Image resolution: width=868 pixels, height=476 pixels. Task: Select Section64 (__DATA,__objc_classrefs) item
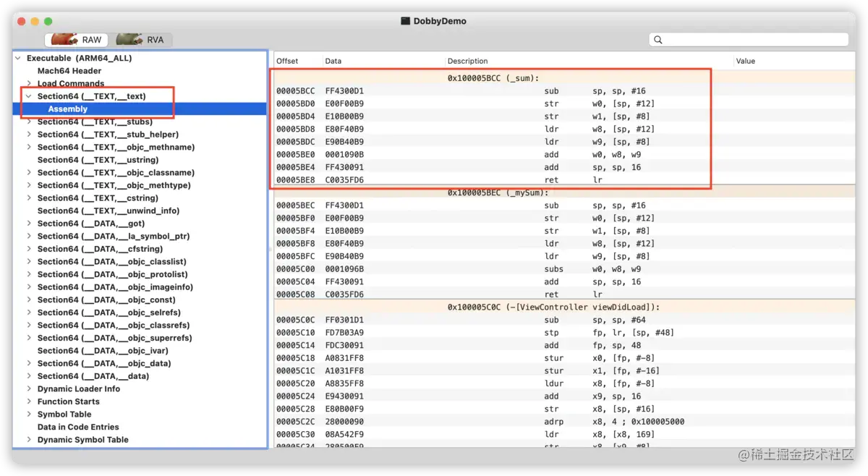coord(114,326)
